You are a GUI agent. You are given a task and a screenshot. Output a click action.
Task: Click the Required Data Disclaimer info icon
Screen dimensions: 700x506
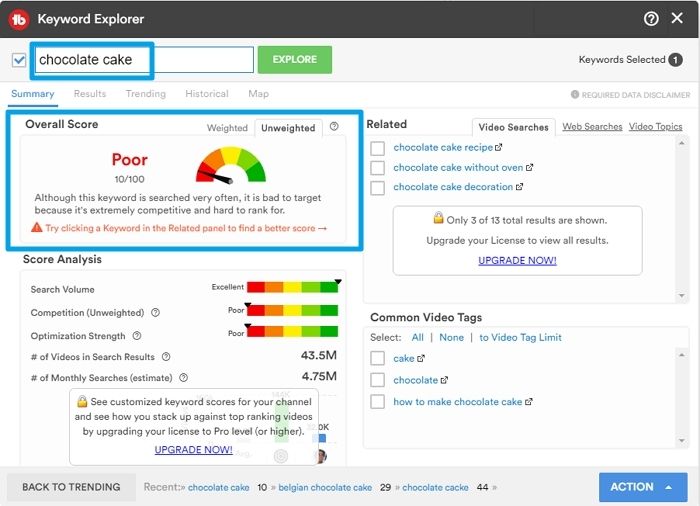click(x=575, y=94)
